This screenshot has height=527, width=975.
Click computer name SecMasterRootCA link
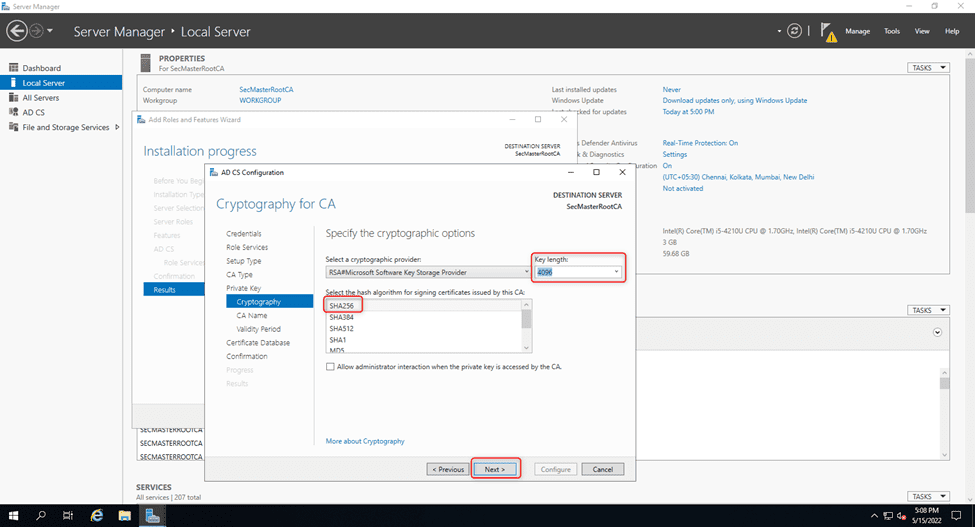point(266,89)
